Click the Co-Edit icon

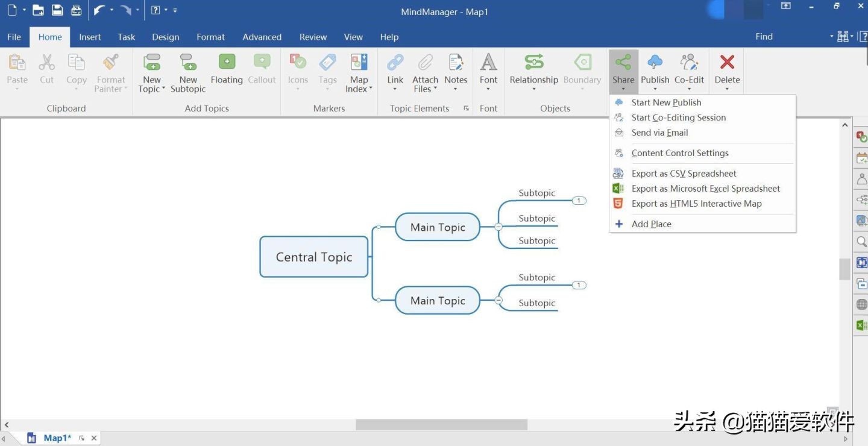pyautogui.click(x=689, y=63)
